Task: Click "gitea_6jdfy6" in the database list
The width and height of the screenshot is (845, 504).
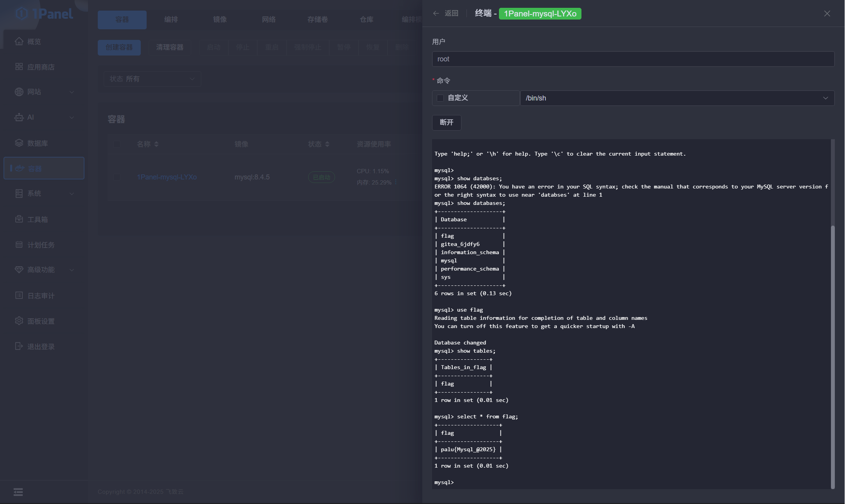Action: point(460,244)
